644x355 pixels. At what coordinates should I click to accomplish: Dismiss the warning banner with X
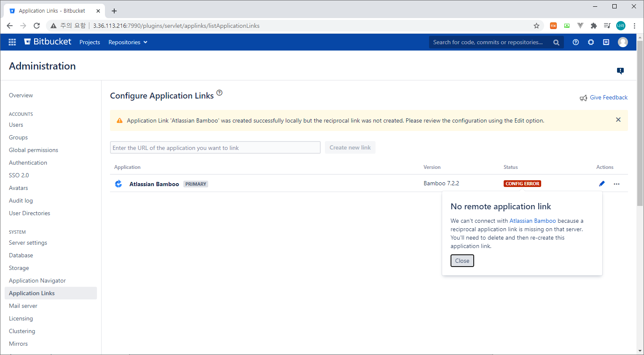tap(618, 120)
